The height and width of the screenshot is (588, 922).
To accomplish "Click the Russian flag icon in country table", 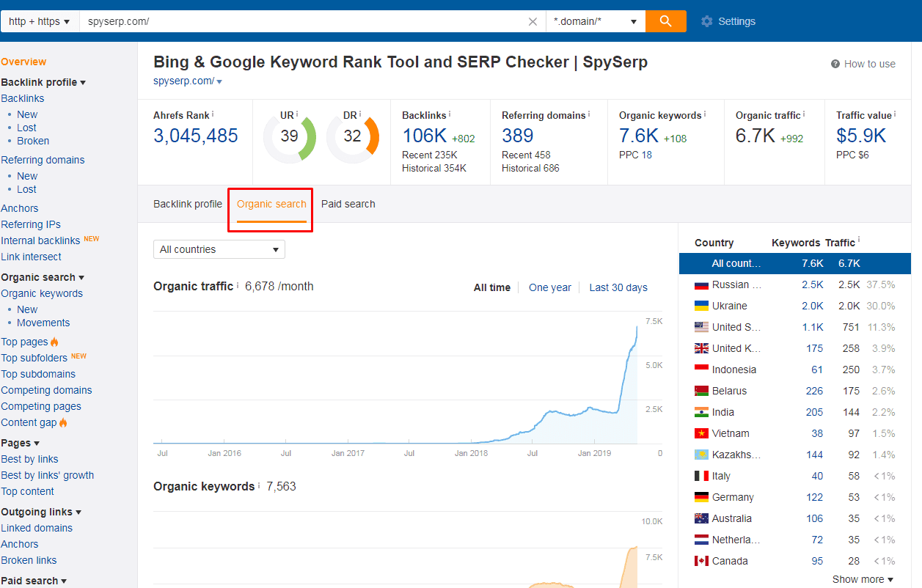I will coord(701,284).
